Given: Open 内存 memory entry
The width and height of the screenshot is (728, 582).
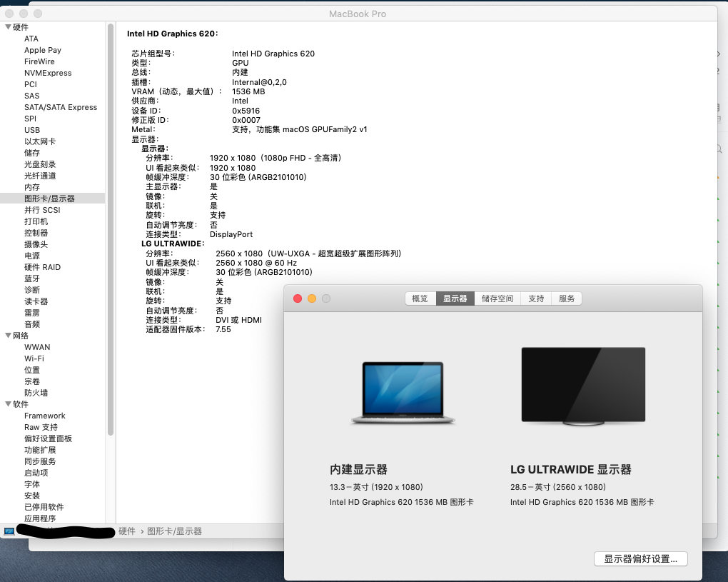Looking at the screenshot, I should 32,187.
